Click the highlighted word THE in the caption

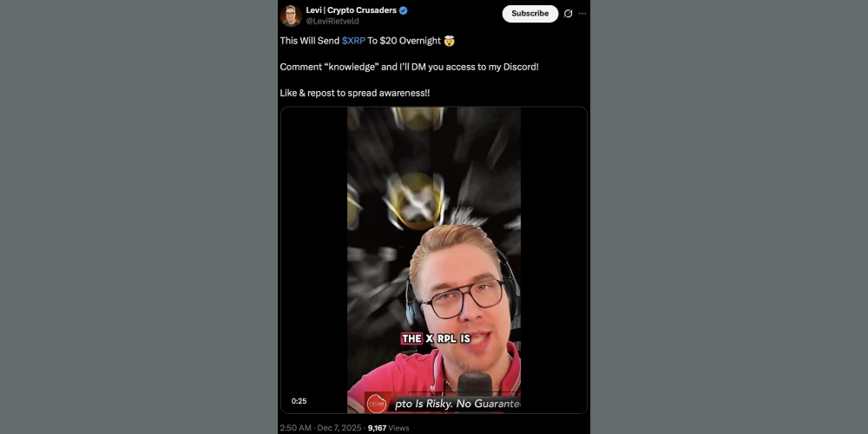pos(411,339)
